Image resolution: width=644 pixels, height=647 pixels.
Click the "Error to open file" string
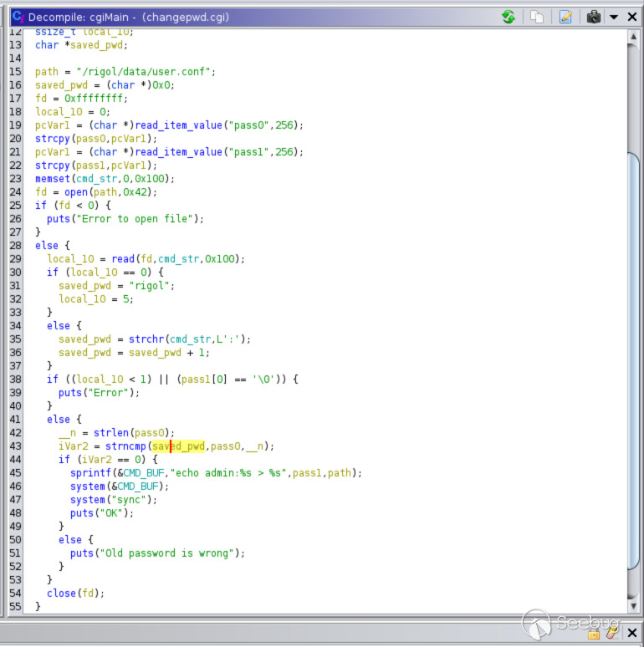point(134,219)
